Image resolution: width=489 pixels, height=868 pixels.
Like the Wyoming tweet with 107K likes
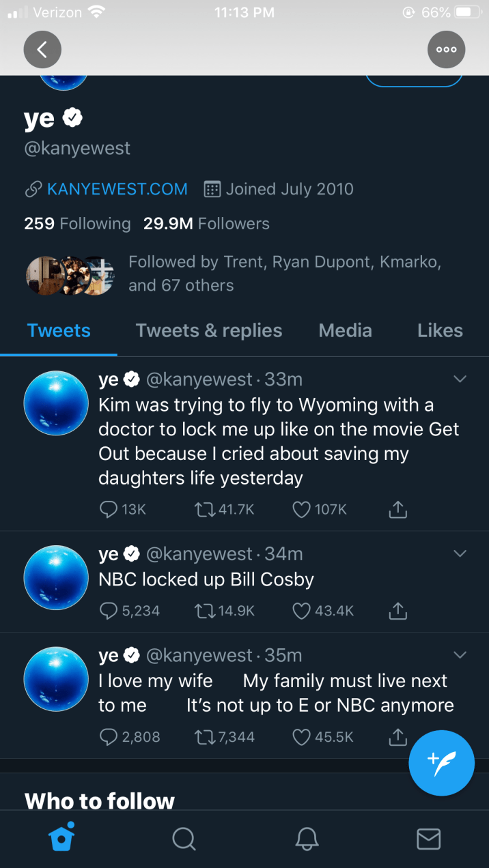pos(302,509)
